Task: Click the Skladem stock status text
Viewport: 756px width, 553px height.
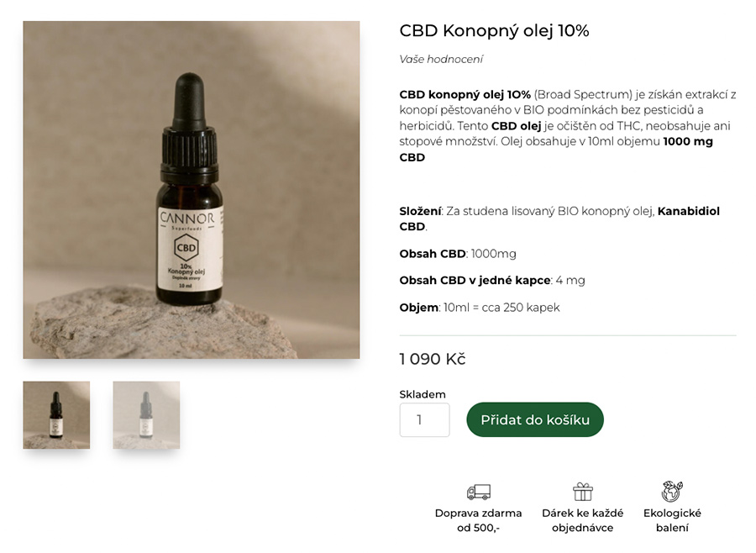Action: tap(423, 394)
